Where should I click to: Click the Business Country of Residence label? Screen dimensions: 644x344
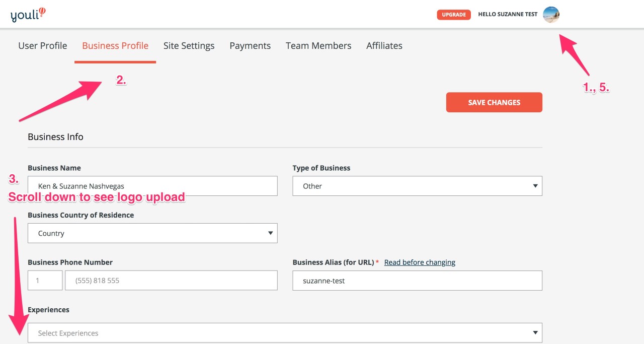pyautogui.click(x=80, y=215)
